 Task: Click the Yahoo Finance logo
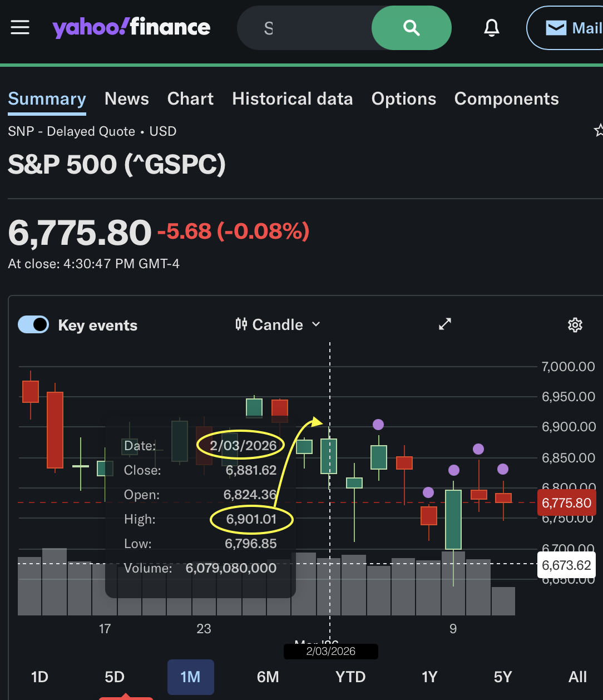point(131,27)
